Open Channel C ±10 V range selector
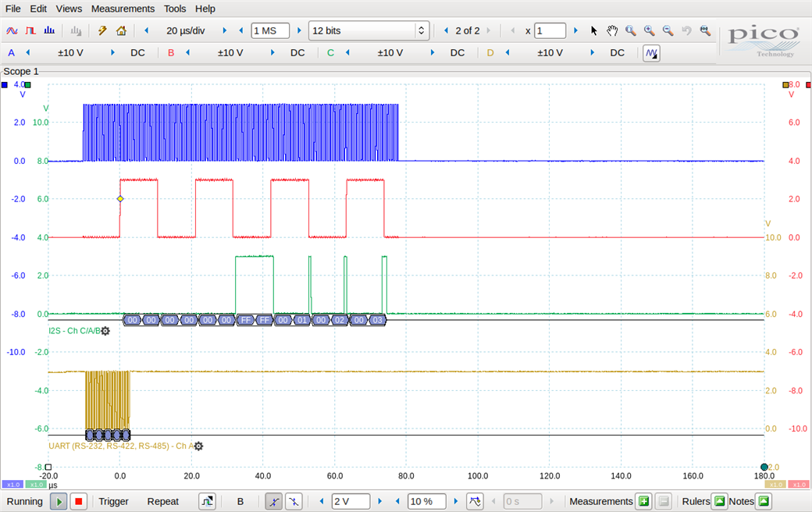Screen dimensions: 812x512 click(x=390, y=53)
